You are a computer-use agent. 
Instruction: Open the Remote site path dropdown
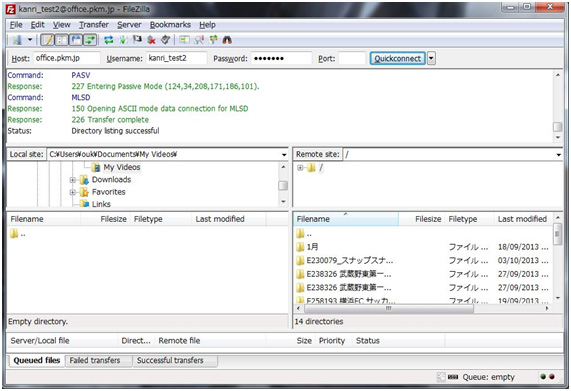559,154
